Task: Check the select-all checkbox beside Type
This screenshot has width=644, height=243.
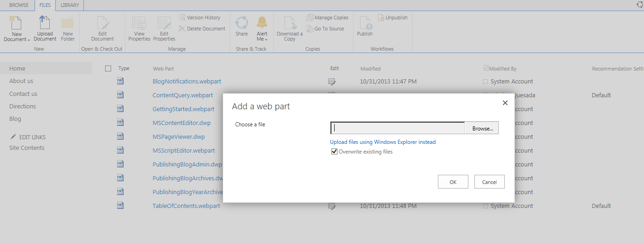Action: coord(108,68)
